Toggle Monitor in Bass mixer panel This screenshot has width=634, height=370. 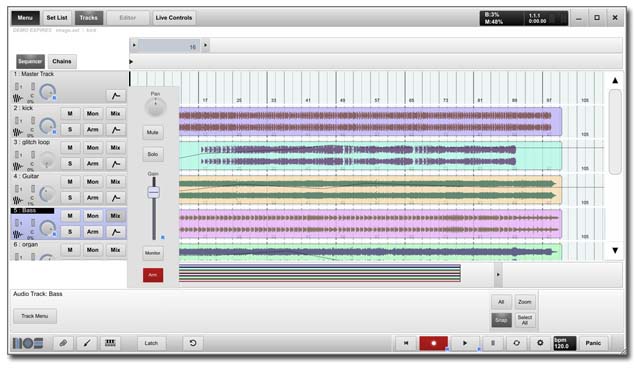(153, 253)
